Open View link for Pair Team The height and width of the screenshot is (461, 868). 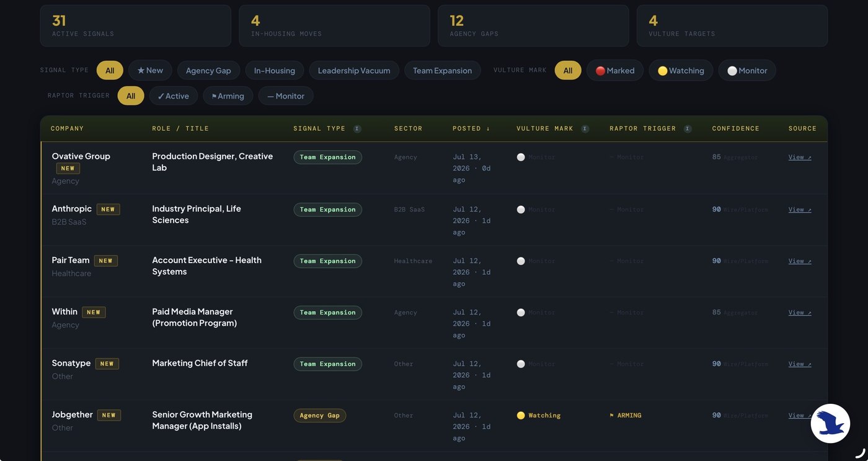click(x=800, y=261)
